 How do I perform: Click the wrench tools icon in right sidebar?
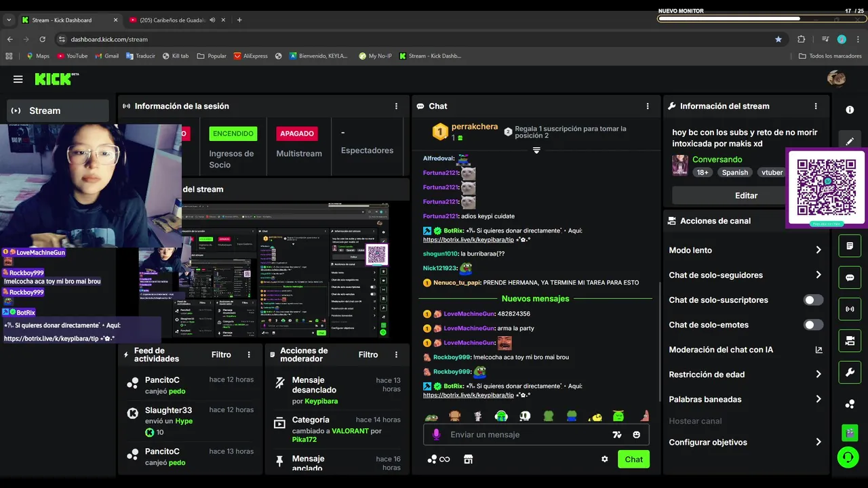tap(850, 372)
